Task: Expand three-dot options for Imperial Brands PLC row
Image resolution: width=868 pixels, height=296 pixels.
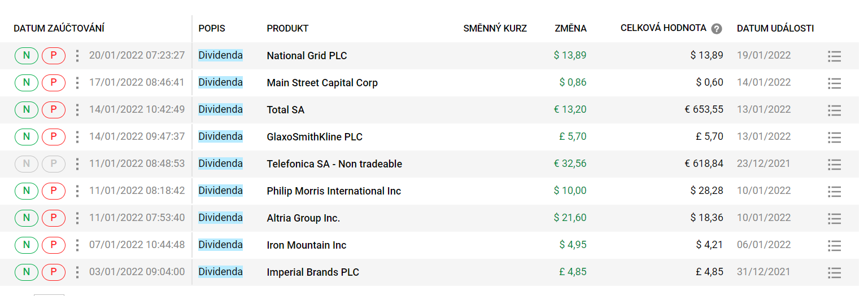Action: point(77,272)
